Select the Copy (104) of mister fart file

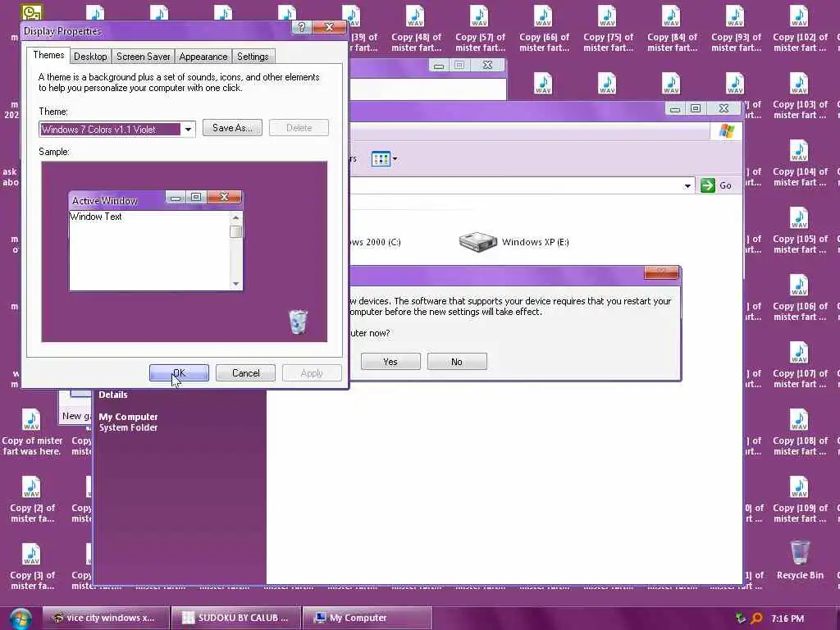pos(800,164)
